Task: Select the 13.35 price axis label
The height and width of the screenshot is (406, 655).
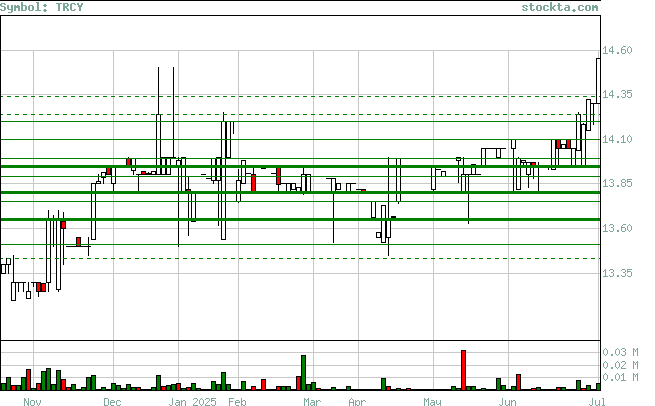Action: pos(617,273)
